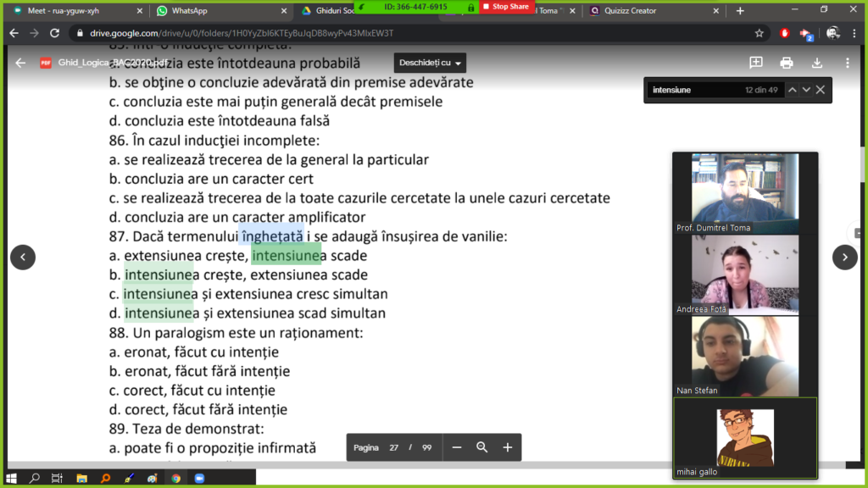Switch to the Quizizz Creator tab
Image resolution: width=868 pixels, height=488 pixels.
coord(644,11)
